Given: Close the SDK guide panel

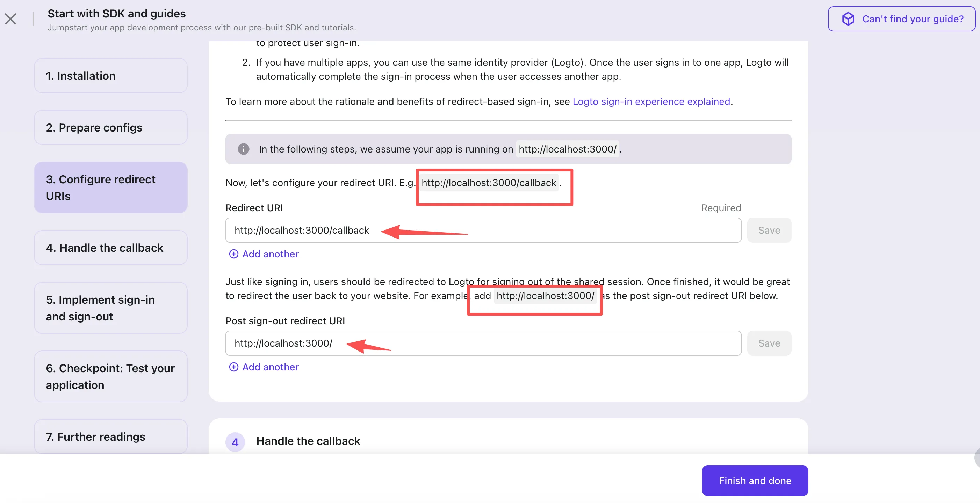Looking at the screenshot, I should (10, 19).
